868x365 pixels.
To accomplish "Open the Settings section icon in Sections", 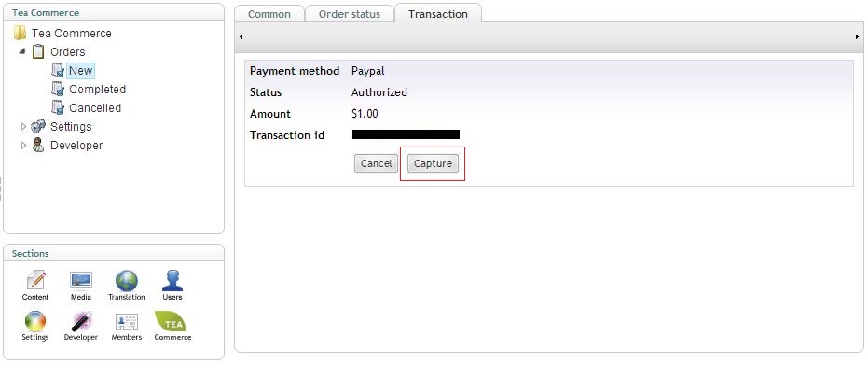I will coord(35,321).
